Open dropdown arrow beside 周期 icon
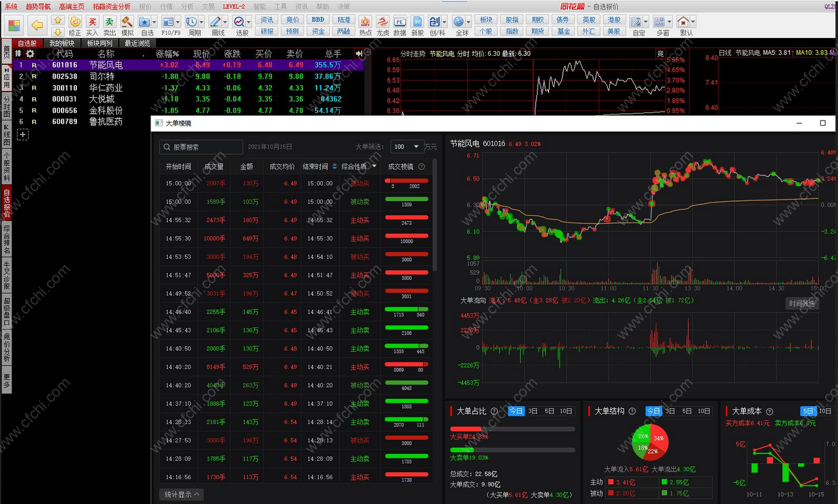Image resolution: width=838 pixels, height=504 pixels. pos(201,22)
